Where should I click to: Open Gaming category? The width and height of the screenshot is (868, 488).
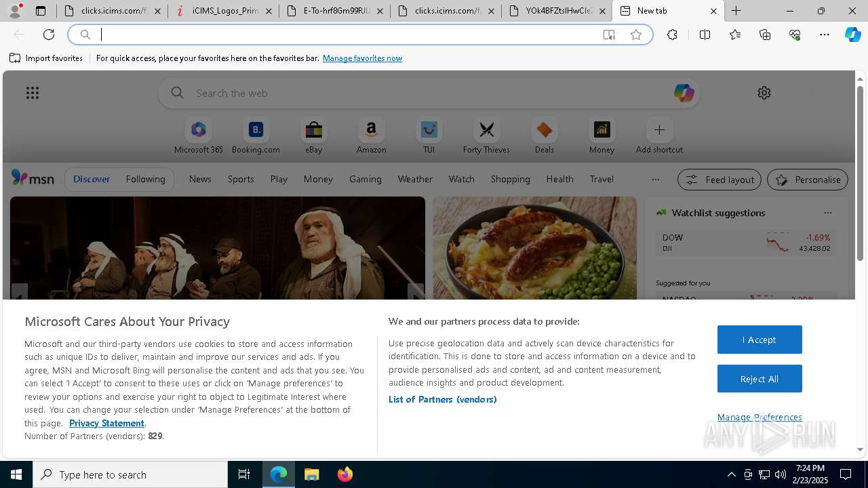pos(366,179)
